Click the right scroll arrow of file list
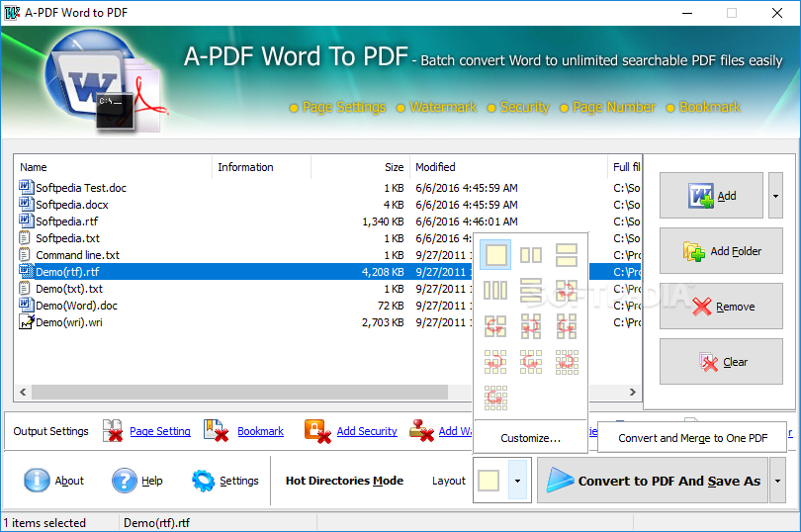This screenshot has height=532, width=801. click(x=633, y=392)
